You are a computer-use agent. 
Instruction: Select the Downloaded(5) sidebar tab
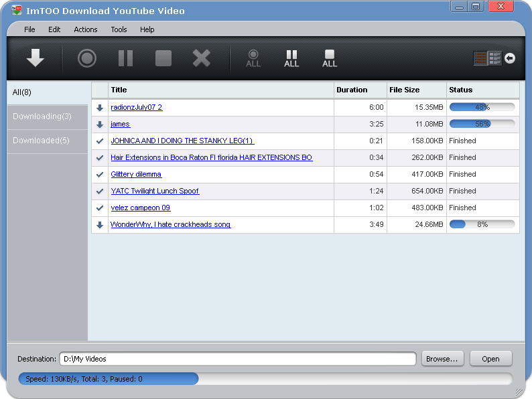click(x=48, y=141)
